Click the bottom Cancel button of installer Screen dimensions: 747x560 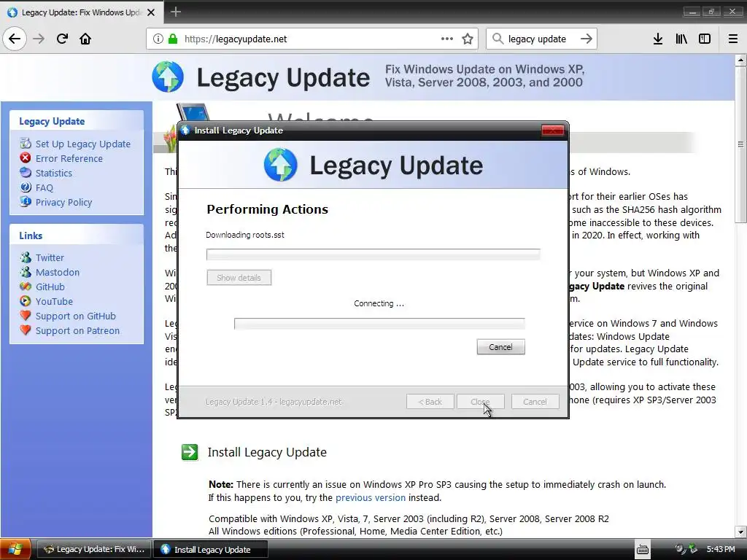(535, 402)
